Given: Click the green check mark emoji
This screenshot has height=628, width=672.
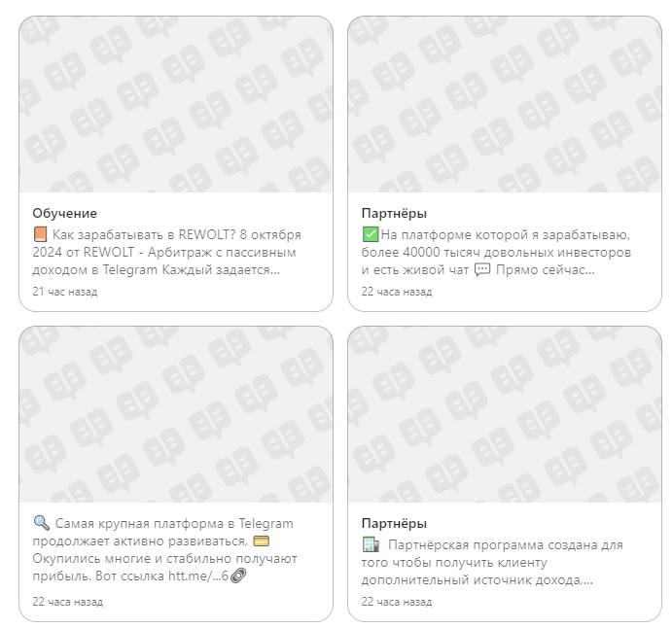Looking at the screenshot, I should click(370, 234).
